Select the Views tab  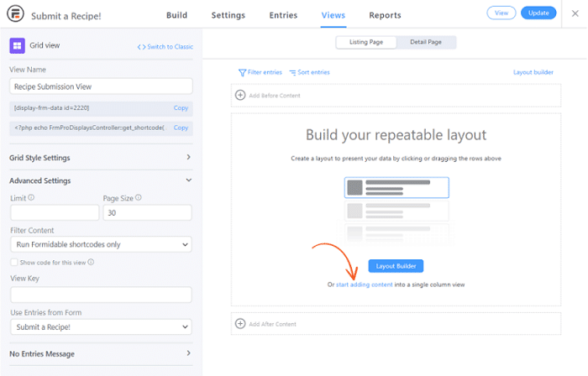pyautogui.click(x=333, y=15)
